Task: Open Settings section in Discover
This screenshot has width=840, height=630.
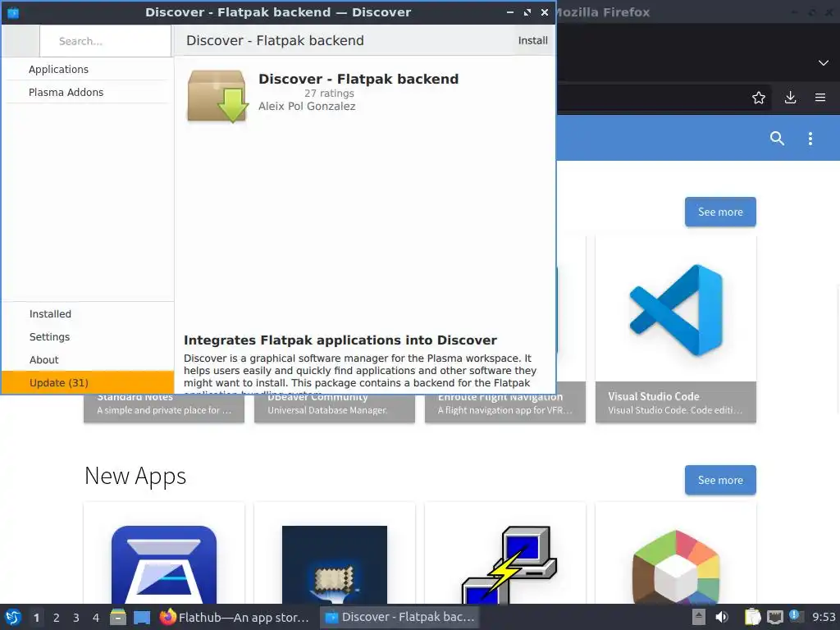Action: coord(88,337)
